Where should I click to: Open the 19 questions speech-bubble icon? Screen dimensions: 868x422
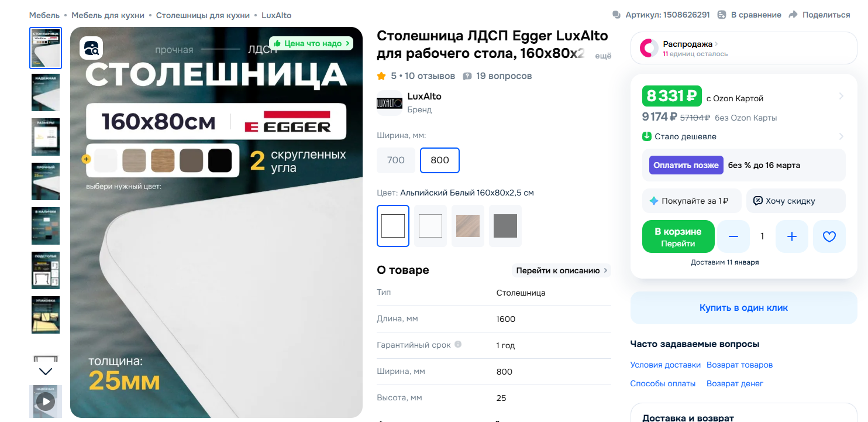tap(467, 76)
